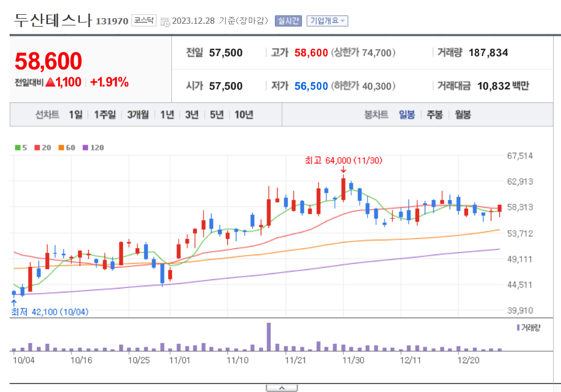Click the 12/20 date label on the x-axis
The height and width of the screenshot is (392, 561).
(468, 360)
